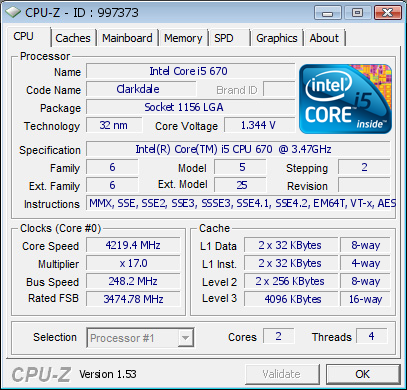This screenshot has width=407, height=390.
Task: Open the Processor #1 selection dropdown
Action: click(x=140, y=338)
